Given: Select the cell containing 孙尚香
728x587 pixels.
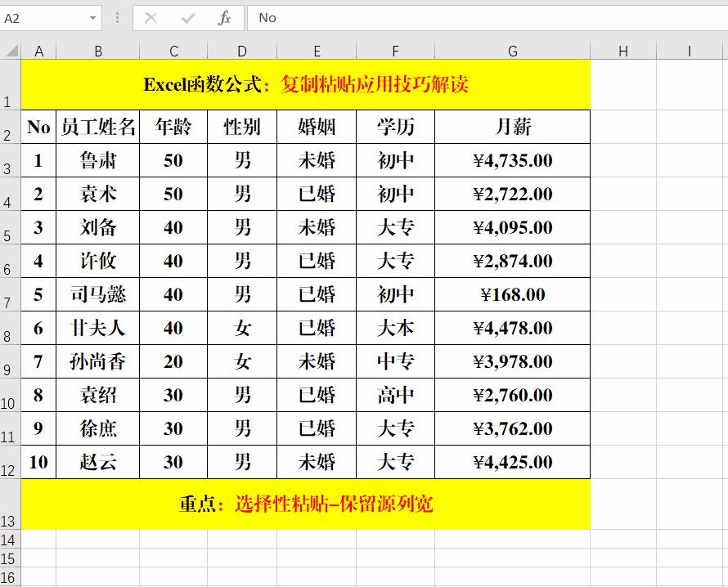Looking at the screenshot, I should [98, 361].
